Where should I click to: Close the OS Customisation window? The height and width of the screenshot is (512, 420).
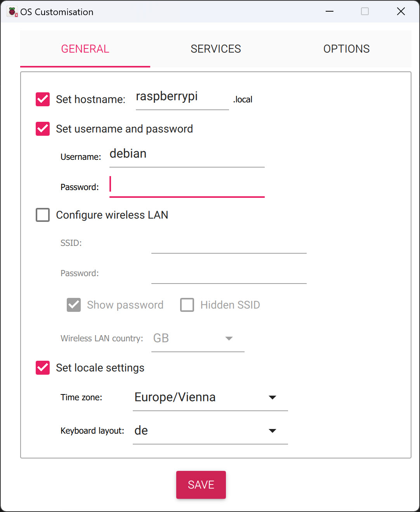point(401,11)
